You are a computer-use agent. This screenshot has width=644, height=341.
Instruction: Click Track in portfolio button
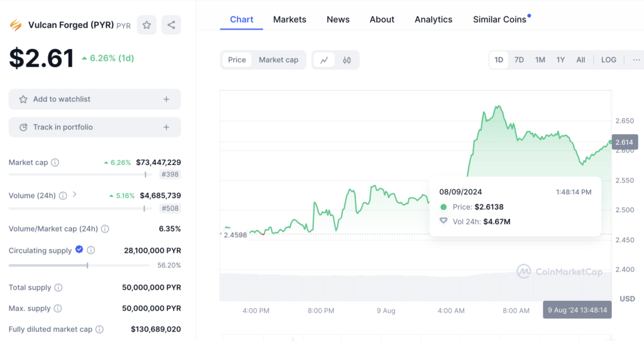(95, 127)
